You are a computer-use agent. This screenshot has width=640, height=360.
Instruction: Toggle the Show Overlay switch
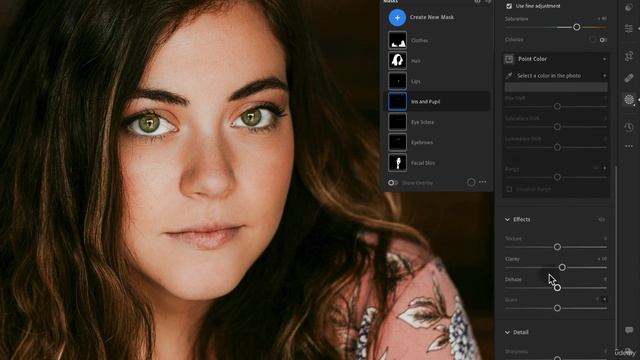tap(393, 182)
